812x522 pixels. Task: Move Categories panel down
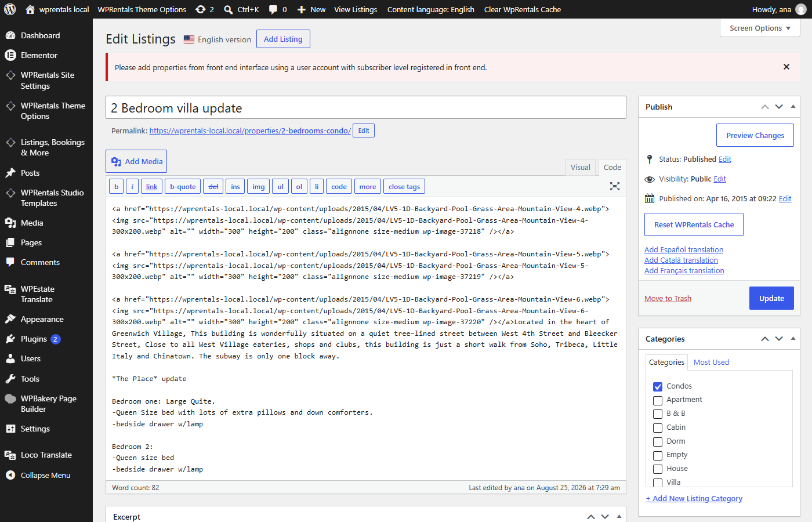pyautogui.click(x=779, y=339)
